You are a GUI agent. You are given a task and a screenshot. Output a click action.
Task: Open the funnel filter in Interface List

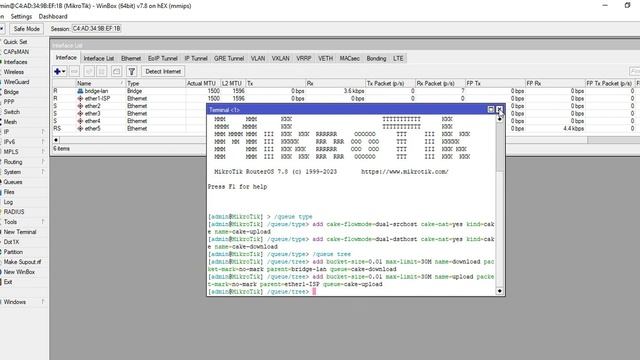pyautogui.click(x=131, y=71)
